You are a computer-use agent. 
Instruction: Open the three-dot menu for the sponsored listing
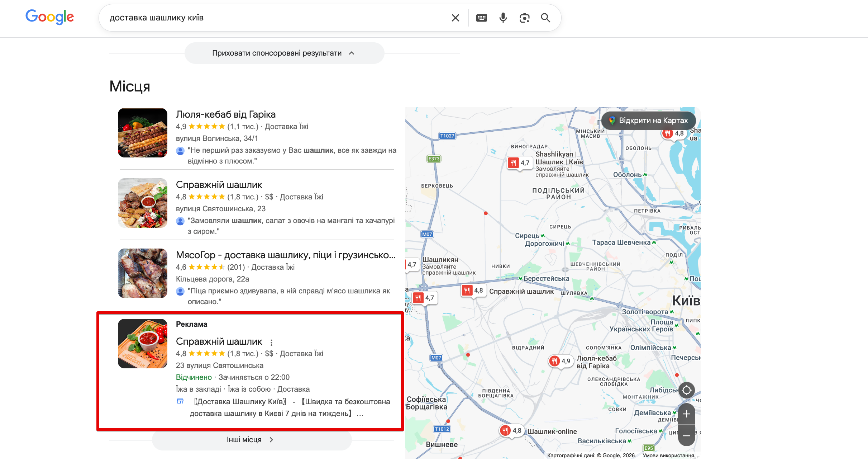(x=271, y=343)
